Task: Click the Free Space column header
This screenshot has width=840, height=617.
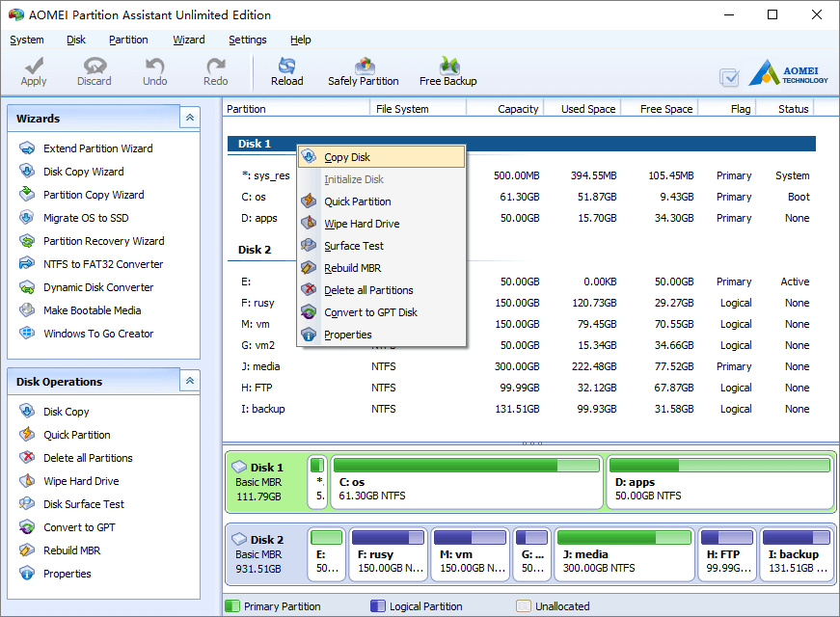Action: 660,109
